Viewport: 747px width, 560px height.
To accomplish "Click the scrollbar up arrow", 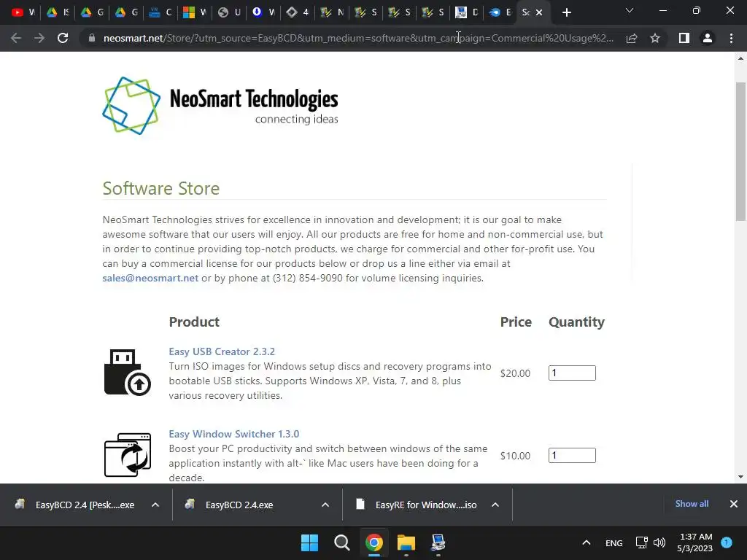I will [740, 58].
